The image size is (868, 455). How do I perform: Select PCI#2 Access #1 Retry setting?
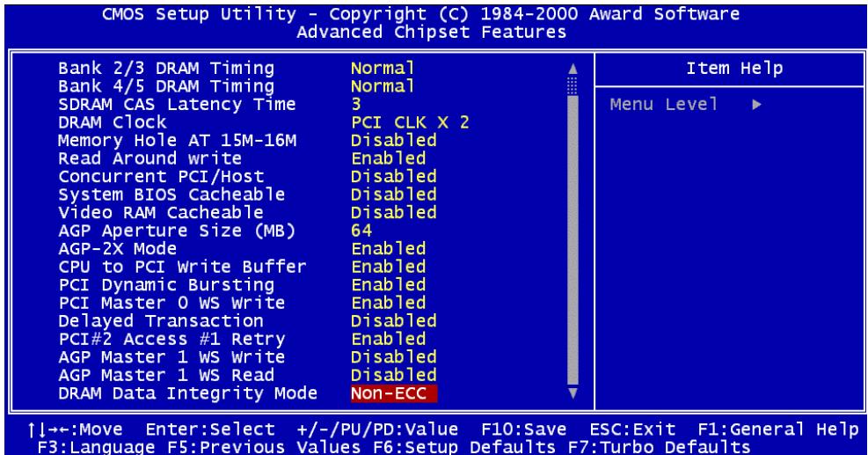(171, 339)
